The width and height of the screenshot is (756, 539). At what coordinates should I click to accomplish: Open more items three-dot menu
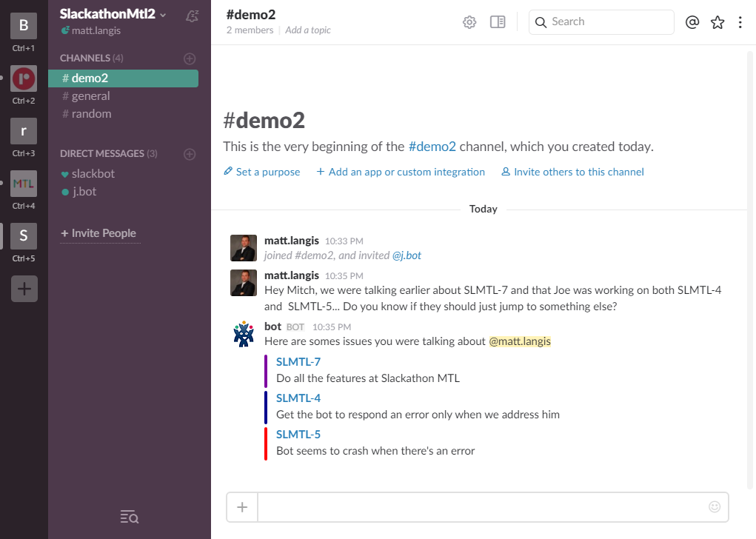pos(740,22)
